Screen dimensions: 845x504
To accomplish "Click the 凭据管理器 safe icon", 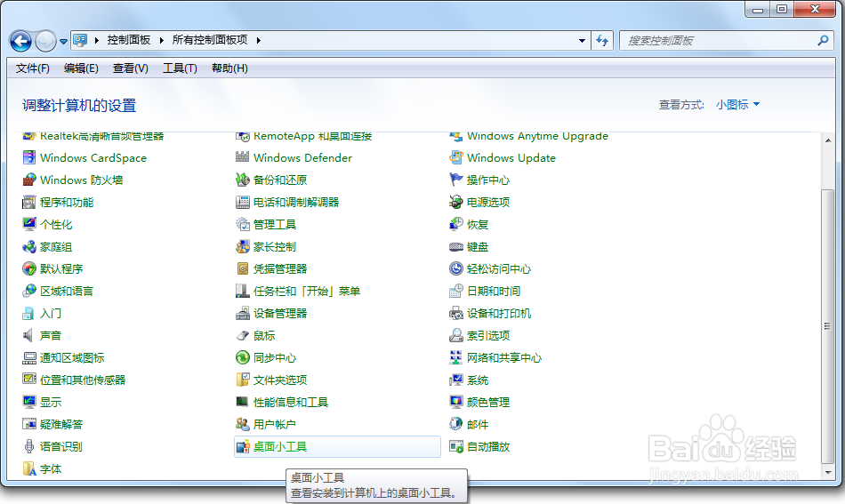I will tap(243, 268).
